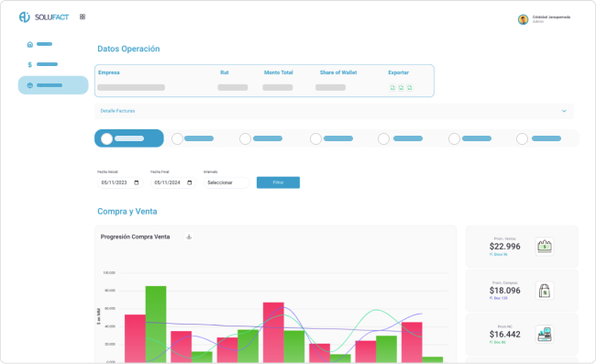The image size is (596, 364).
Task: Click the Fecha Final date field
Action: click(173, 182)
